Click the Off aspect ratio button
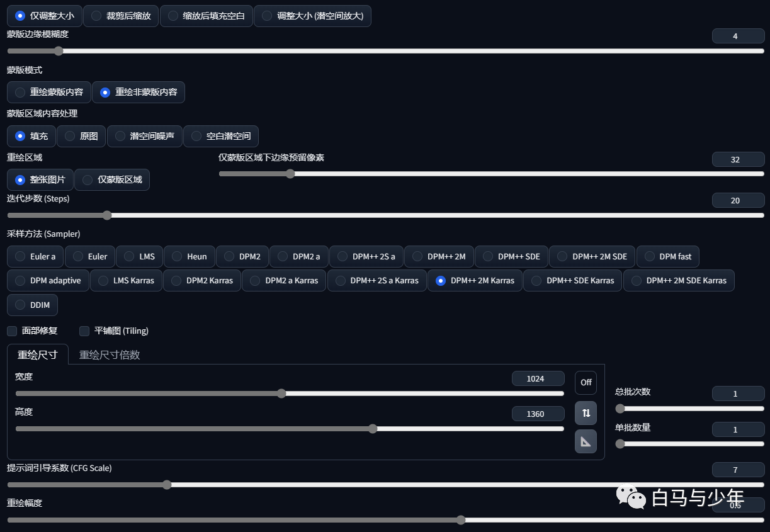Image resolution: width=770 pixels, height=532 pixels. [x=586, y=382]
